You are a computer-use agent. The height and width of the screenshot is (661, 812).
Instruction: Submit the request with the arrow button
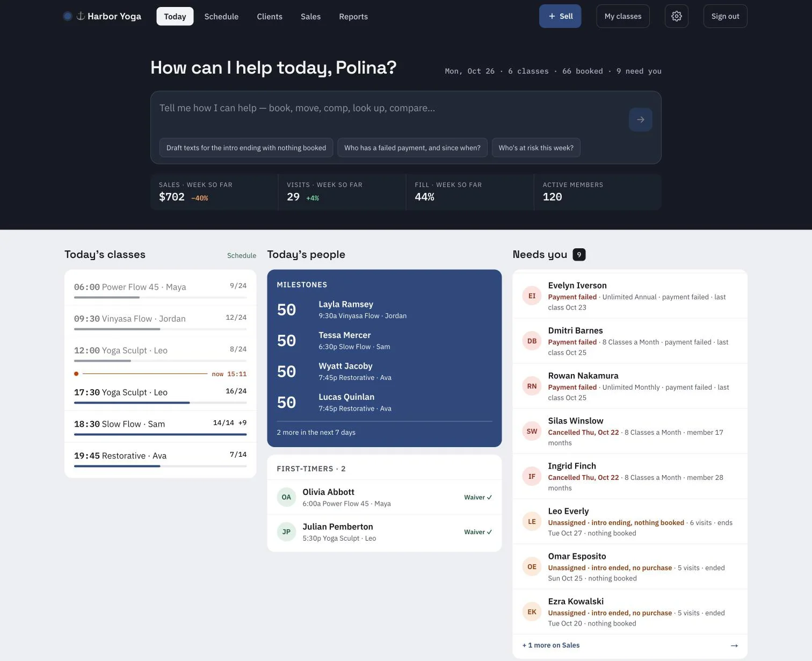point(641,119)
